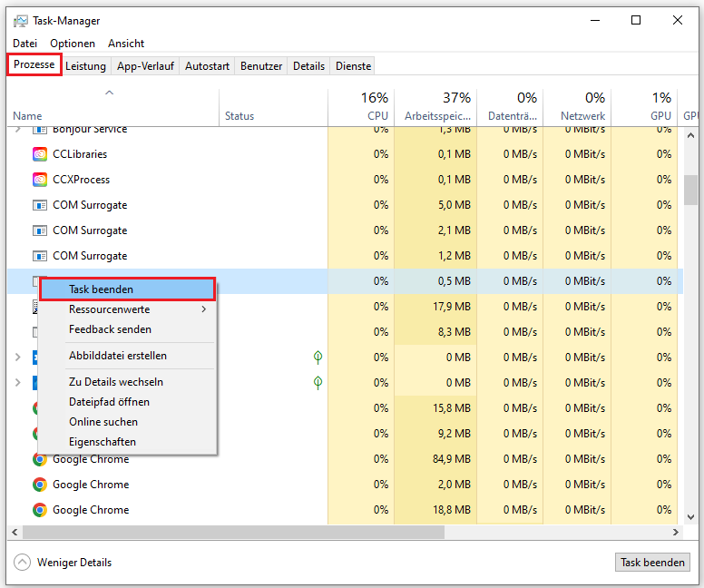Choose Task beenden in the context menu
This screenshot has width=704, height=588.
(x=128, y=289)
